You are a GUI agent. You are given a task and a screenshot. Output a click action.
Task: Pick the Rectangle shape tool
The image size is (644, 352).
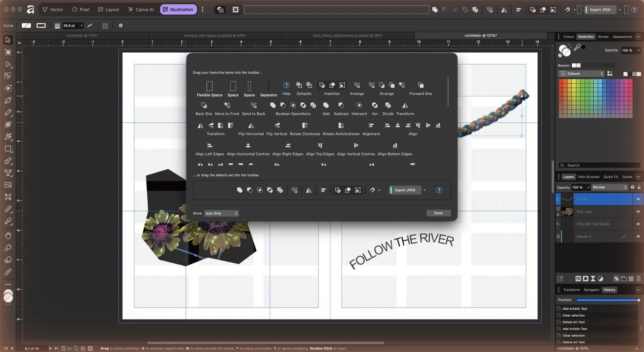coord(8,149)
